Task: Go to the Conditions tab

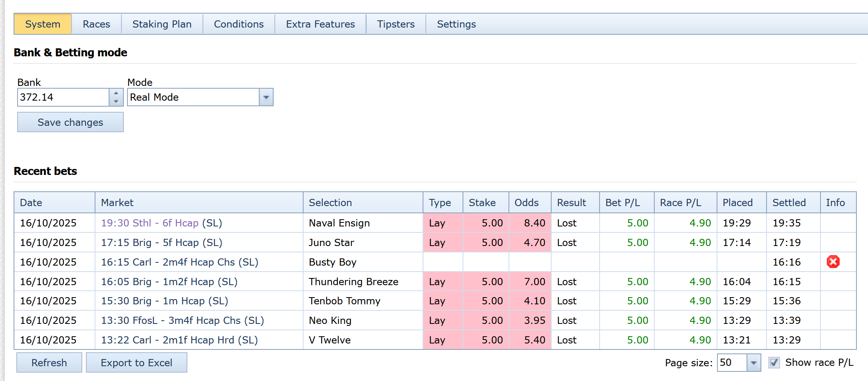Action: 238,24
